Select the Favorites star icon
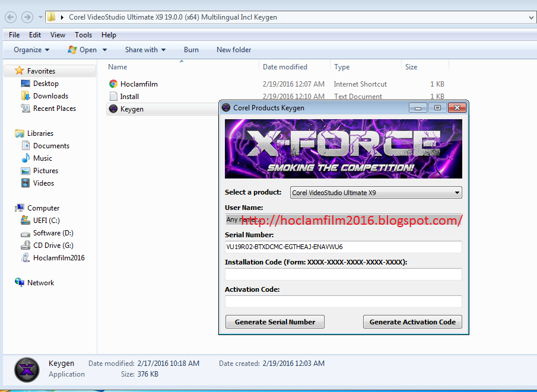Viewport: 537px width, 392px height. point(19,71)
